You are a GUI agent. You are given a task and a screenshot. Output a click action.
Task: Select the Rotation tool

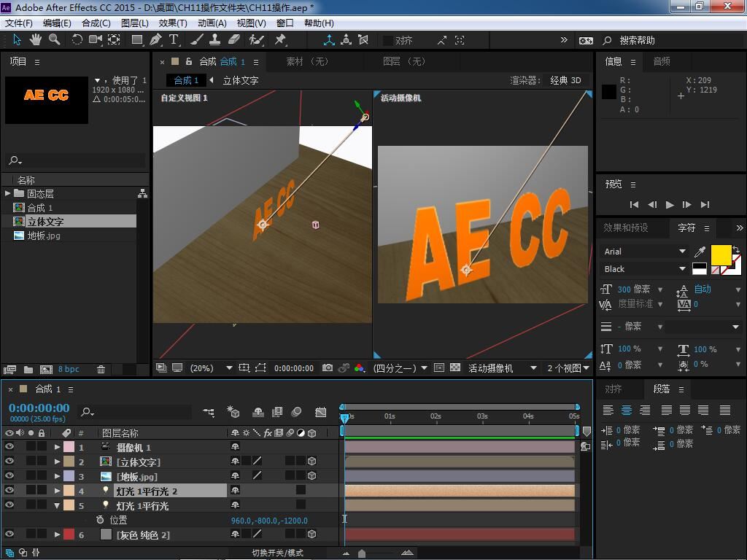77,40
